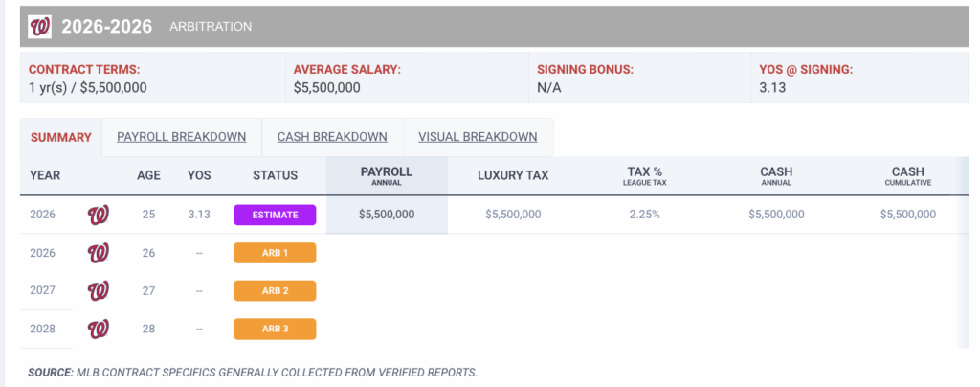Screen dimensions: 980x387
Task: Switch to the Summary tab
Action: tap(61, 137)
